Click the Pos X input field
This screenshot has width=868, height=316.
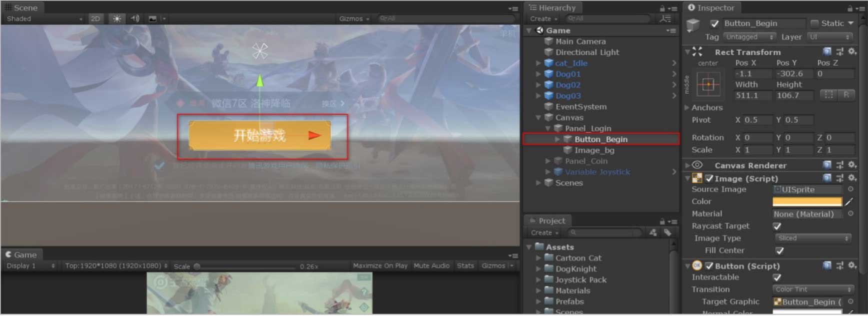pyautogui.click(x=752, y=74)
